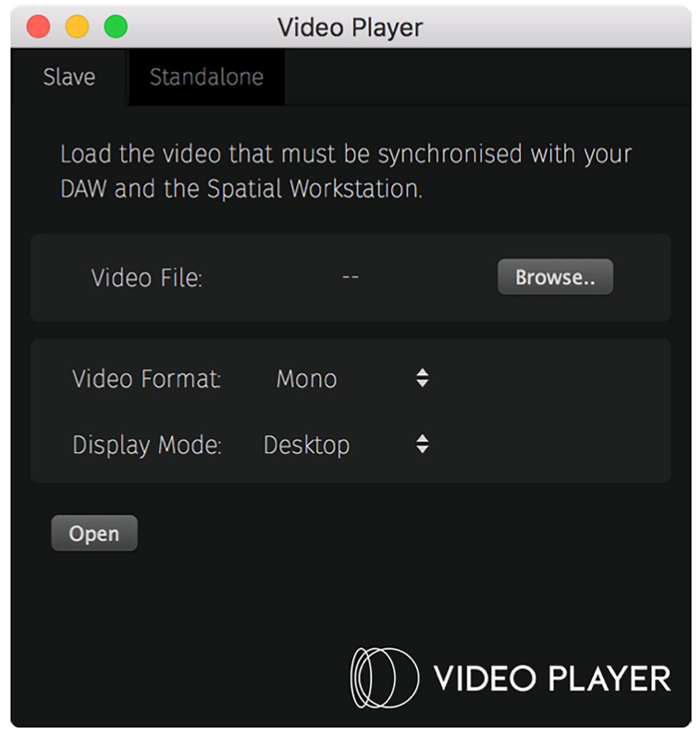Maximize the window using the green button
Viewport: 700px width, 736px height.
[x=115, y=27]
